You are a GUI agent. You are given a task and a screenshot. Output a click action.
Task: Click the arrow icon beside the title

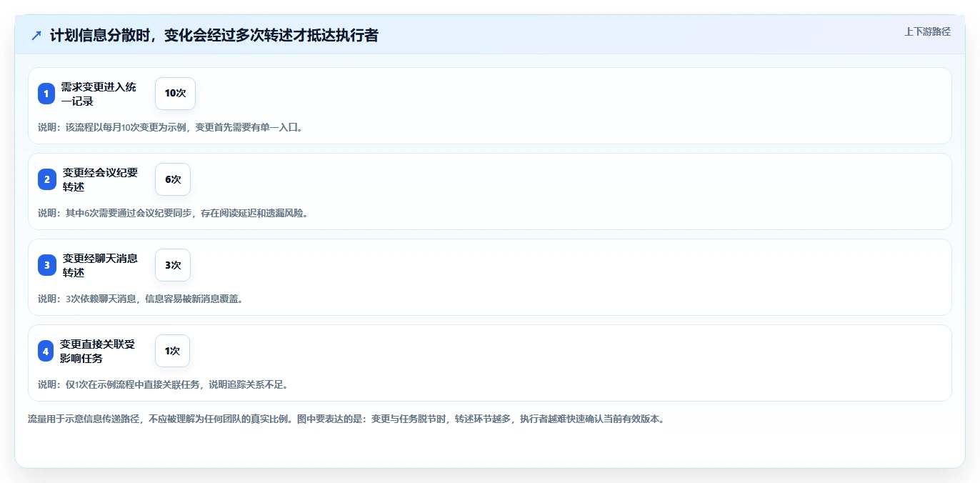(x=36, y=35)
